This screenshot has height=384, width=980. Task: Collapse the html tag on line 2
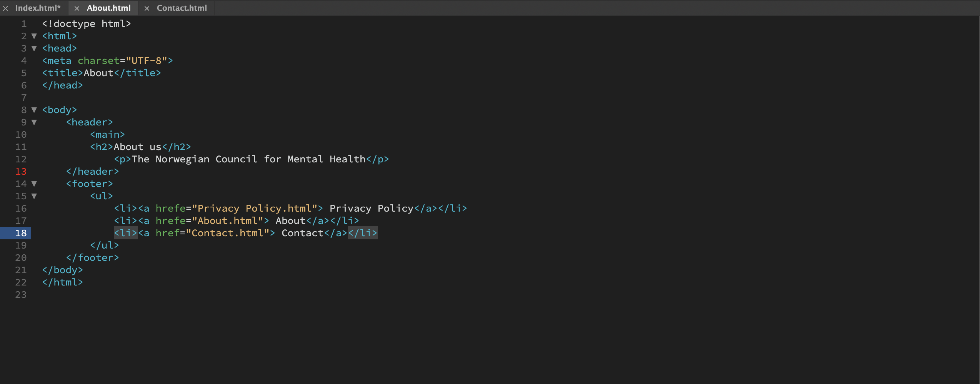click(34, 36)
